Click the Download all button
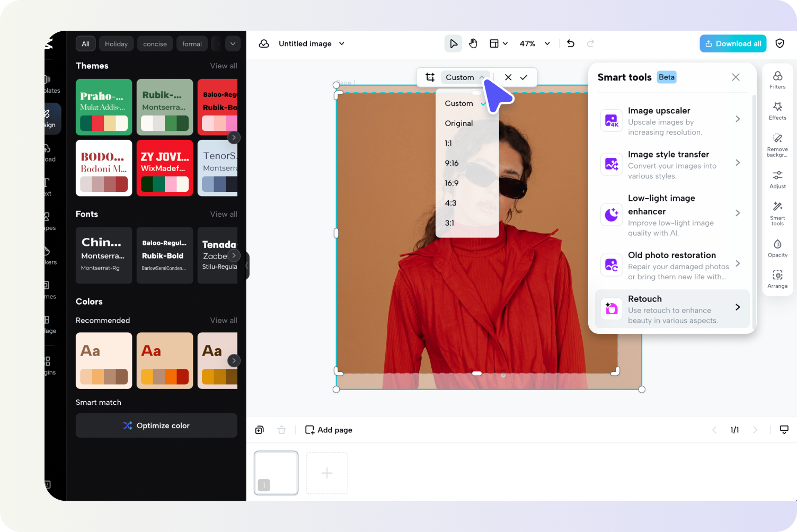797x532 pixels. (x=733, y=43)
